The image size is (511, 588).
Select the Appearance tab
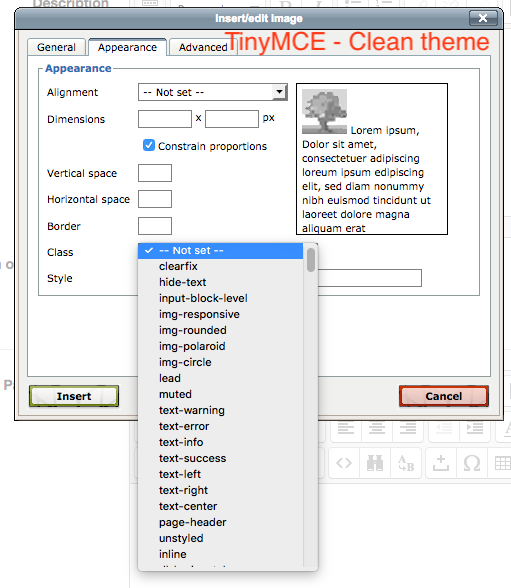click(127, 47)
